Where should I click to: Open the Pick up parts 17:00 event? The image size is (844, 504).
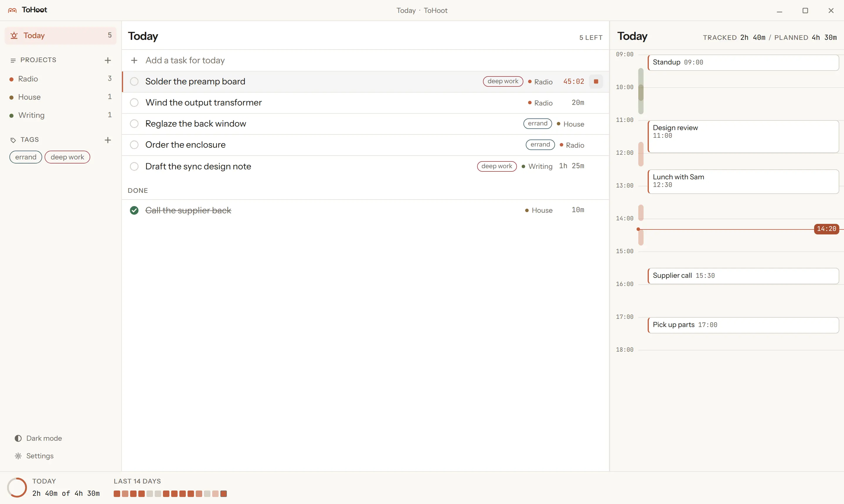click(x=743, y=325)
